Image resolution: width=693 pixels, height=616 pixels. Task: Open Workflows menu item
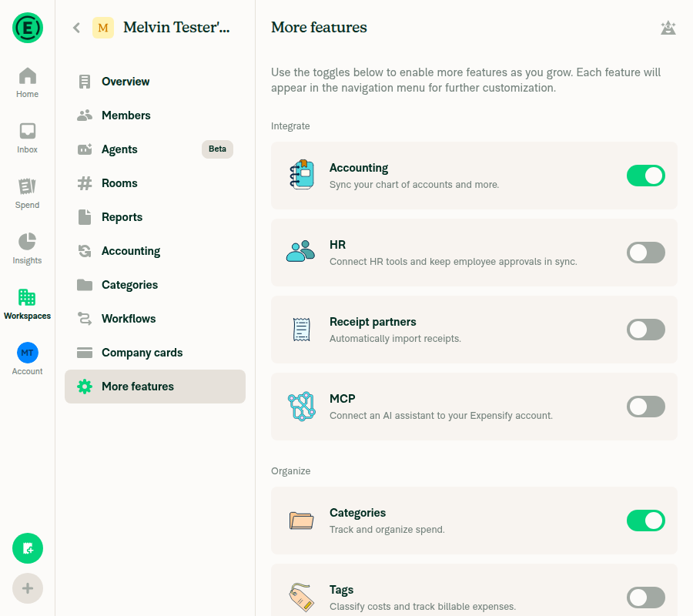pyautogui.click(x=155, y=319)
